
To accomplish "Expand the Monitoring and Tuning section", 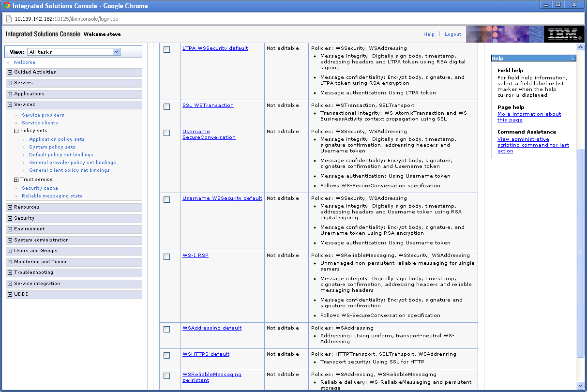I will (x=9, y=261).
